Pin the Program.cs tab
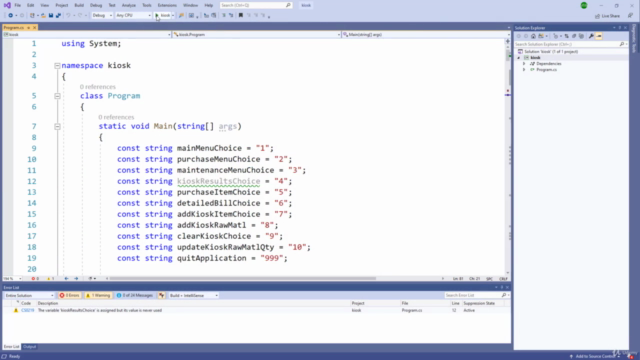 pyautogui.click(x=29, y=27)
